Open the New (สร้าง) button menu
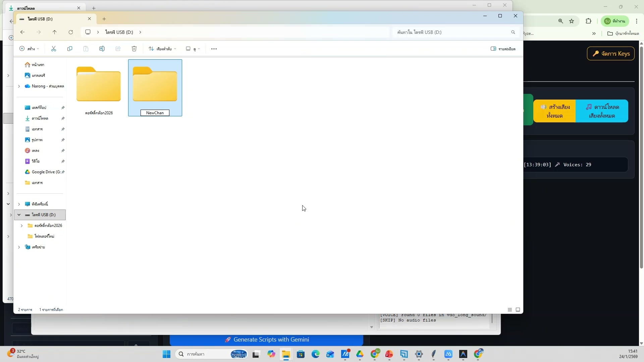Image resolution: width=644 pixels, height=362 pixels. pyautogui.click(x=29, y=49)
